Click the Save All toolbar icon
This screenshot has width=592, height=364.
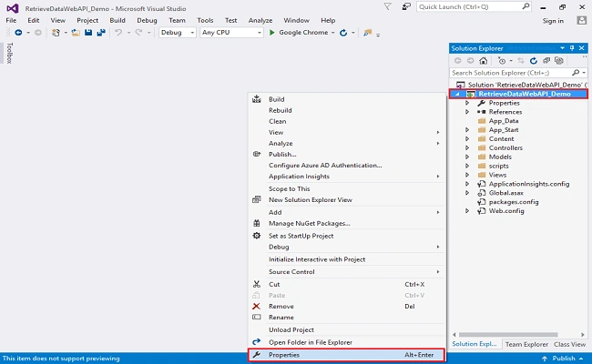(x=101, y=33)
